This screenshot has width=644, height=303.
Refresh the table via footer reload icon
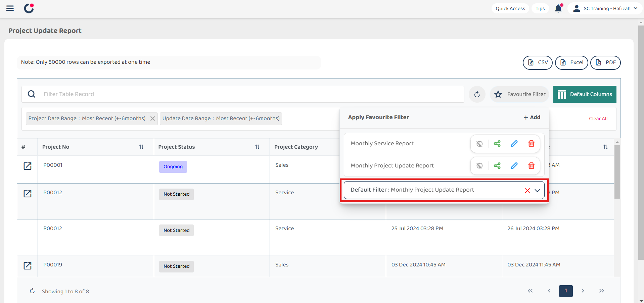click(32, 291)
